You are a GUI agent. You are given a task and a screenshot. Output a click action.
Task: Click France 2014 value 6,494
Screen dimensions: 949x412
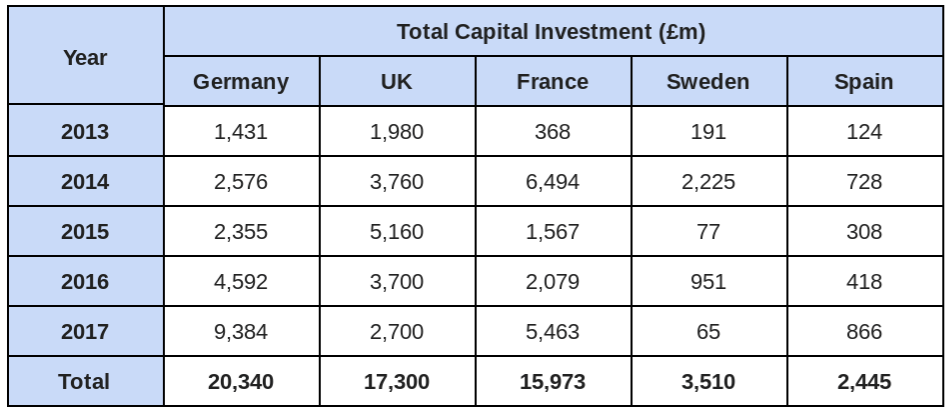[553, 181]
